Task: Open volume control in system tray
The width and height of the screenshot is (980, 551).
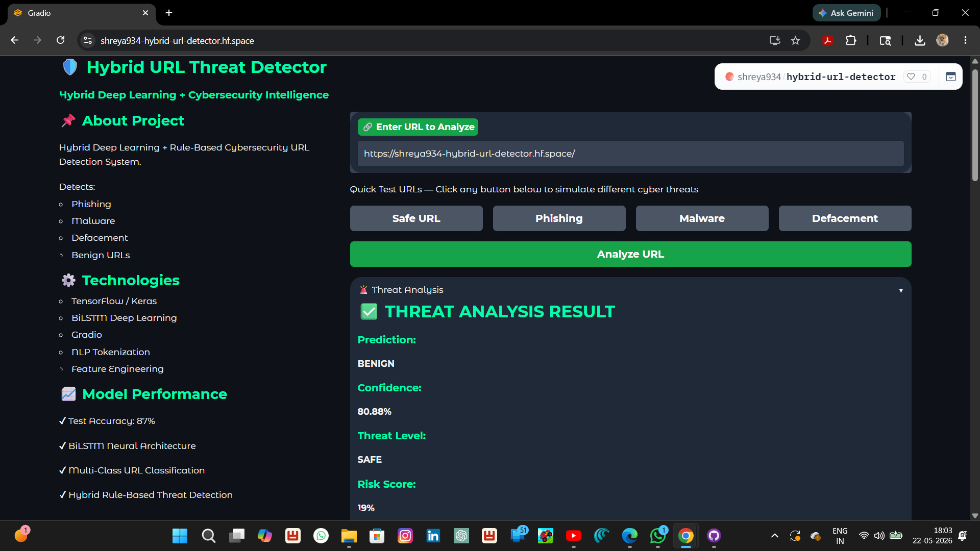Action: [879, 536]
